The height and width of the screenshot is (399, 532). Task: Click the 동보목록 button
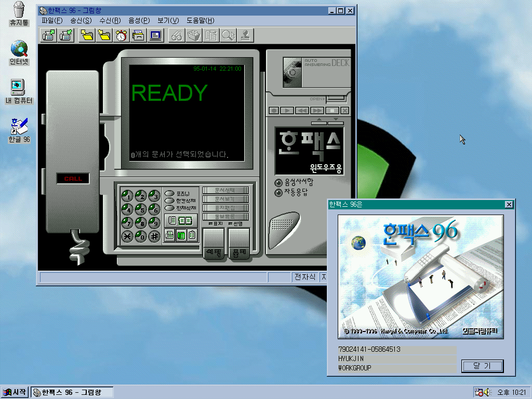[225, 217]
